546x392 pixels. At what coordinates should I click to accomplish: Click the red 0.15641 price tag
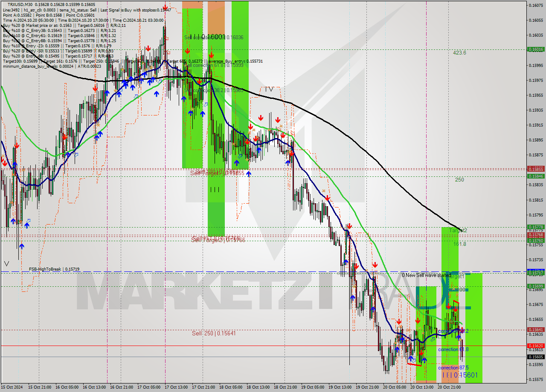click(536, 330)
